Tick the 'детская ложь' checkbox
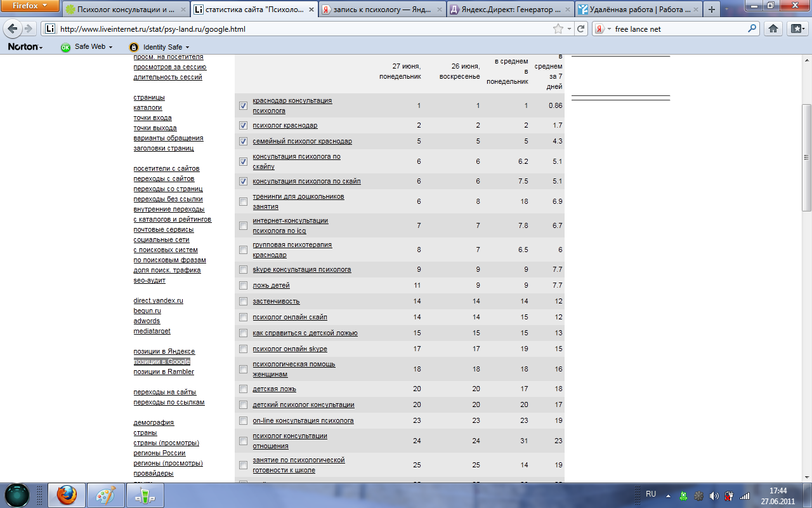The image size is (812, 508). click(x=243, y=389)
